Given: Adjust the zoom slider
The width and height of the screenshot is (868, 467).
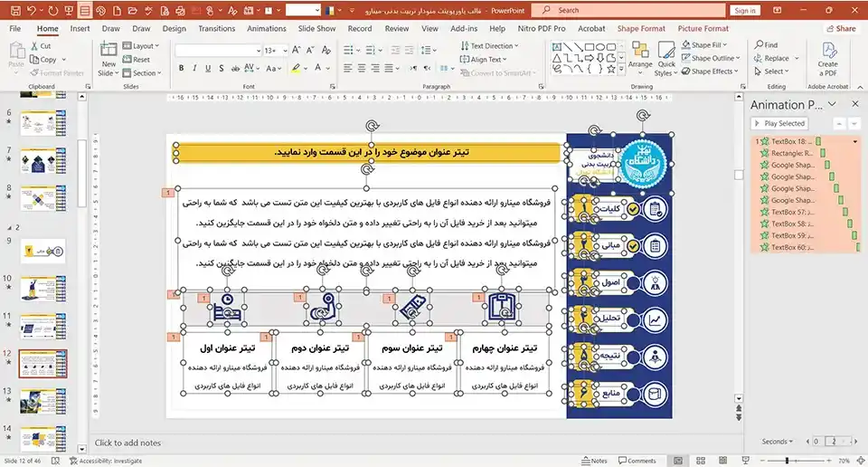Looking at the screenshot, I should 787,461.
